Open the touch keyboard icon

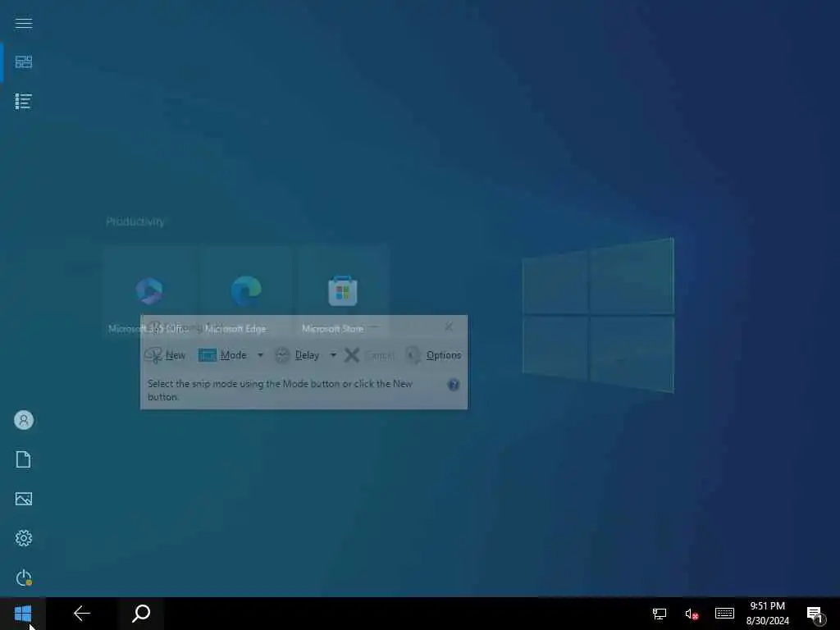[x=724, y=614]
